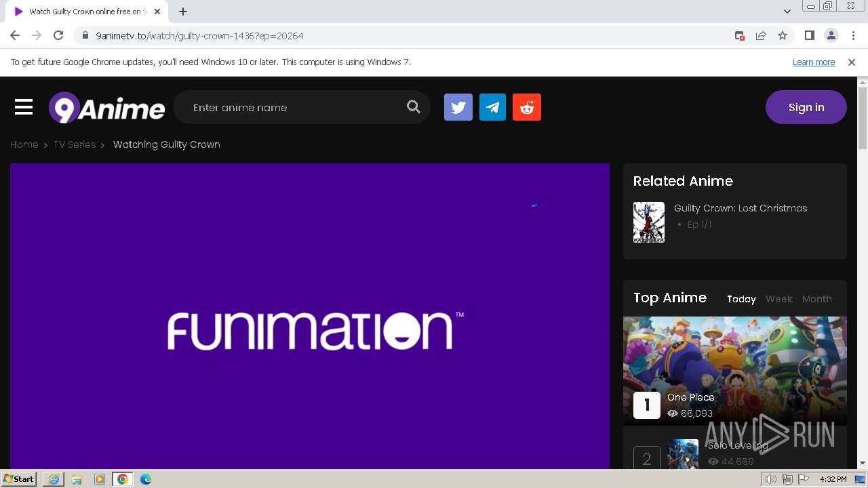This screenshot has height=488, width=868.
Task: Open the hamburger menu on 9Anime
Action: pyautogui.click(x=24, y=107)
